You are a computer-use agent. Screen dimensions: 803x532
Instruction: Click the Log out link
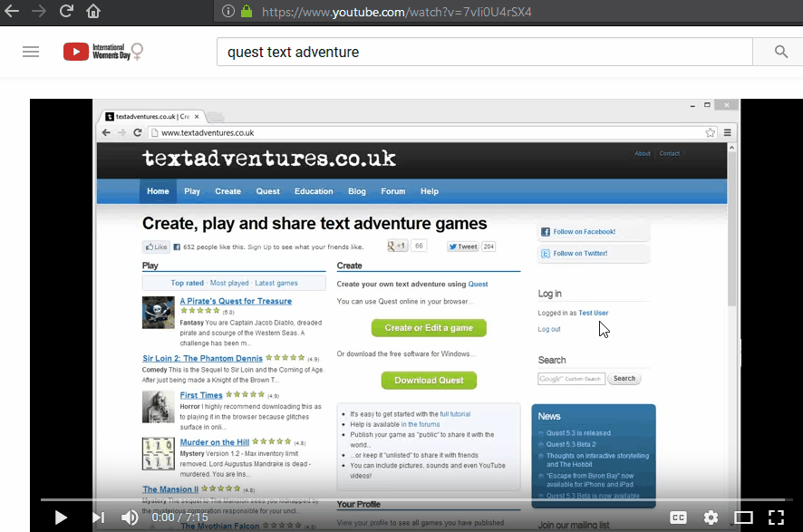point(549,329)
